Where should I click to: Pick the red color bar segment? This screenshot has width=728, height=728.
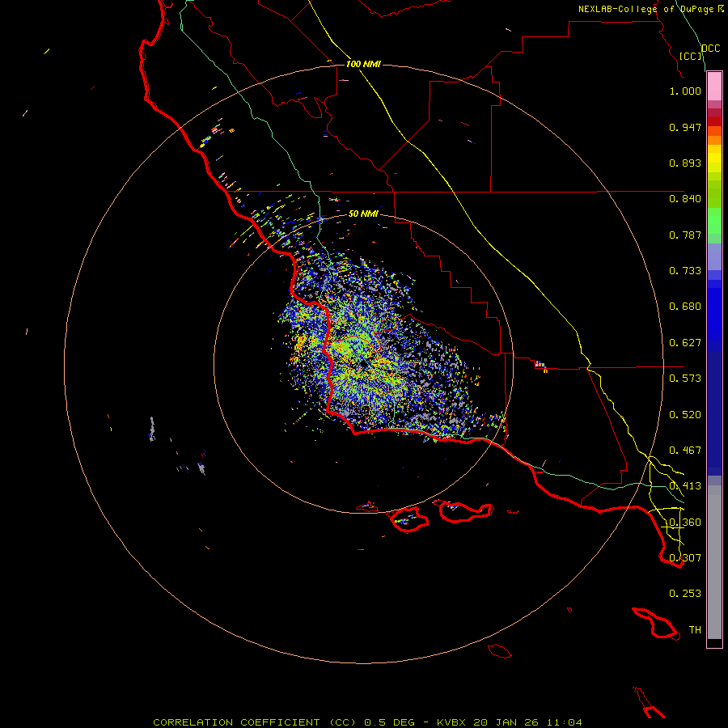[714, 121]
